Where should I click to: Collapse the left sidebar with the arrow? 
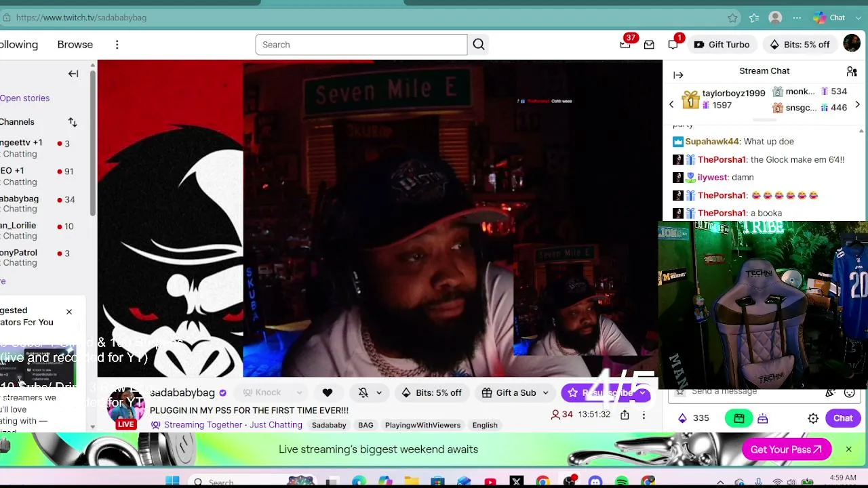[73, 74]
